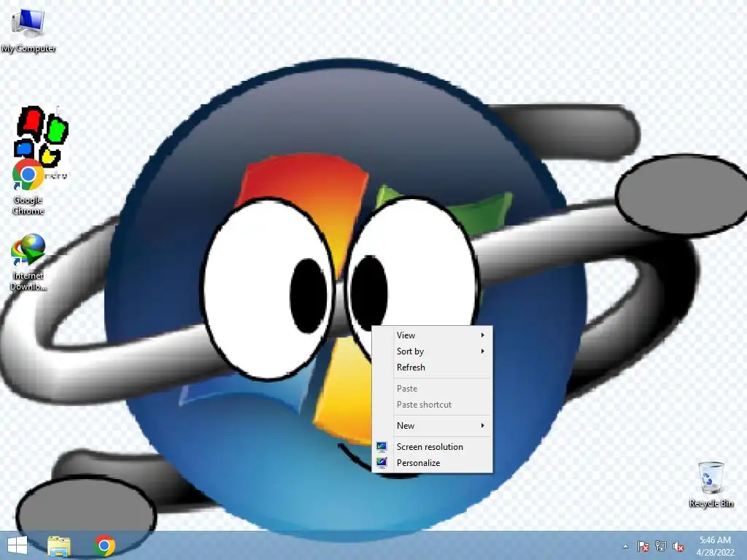Select the colorful Windows flag desktop icon
747x560 pixels.
point(43,135)
